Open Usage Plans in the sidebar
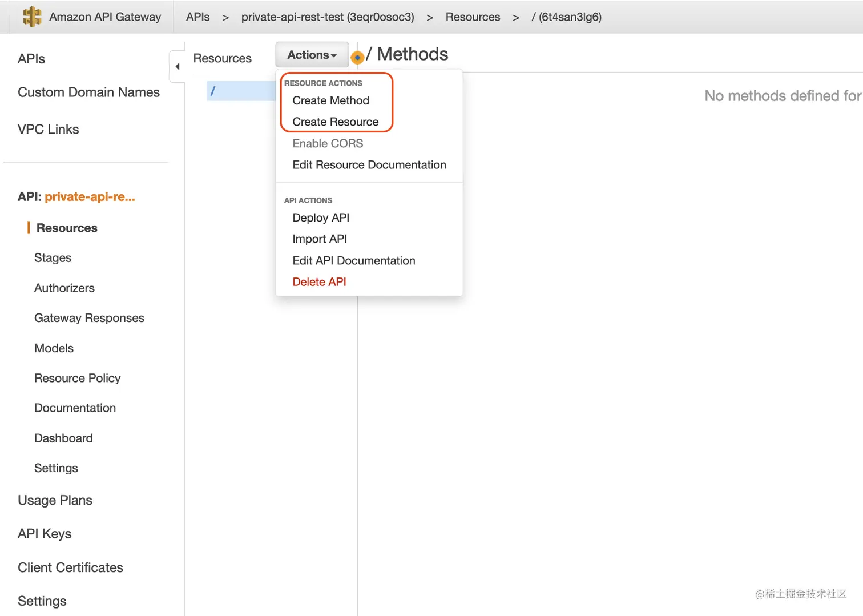This screenshot has height=616, width=863. click(x=55, y=500)
